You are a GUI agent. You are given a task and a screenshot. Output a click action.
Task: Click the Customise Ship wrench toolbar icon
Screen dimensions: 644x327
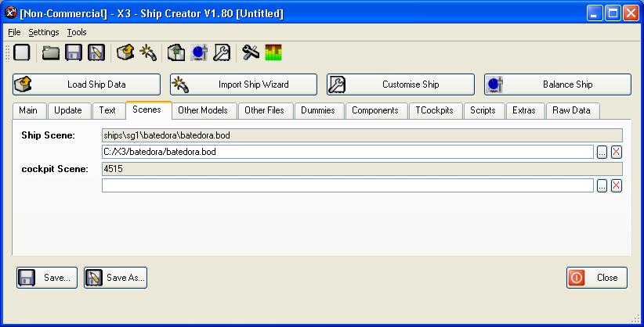pos(222,53)
